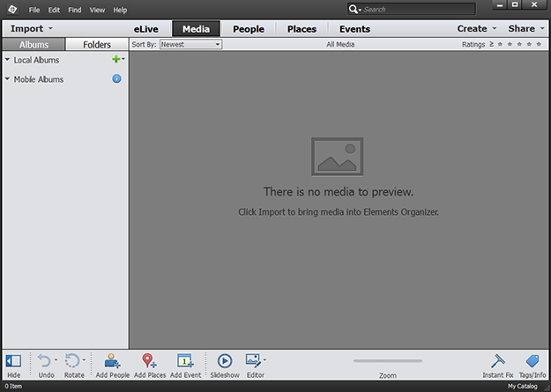Click the Add Places pin icon
The width and height of the screenshot is (551, 392).
[x=149, y=361]
